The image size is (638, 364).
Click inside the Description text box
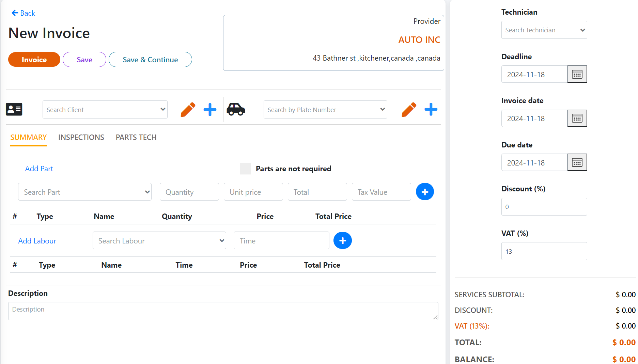coord(223,311)
